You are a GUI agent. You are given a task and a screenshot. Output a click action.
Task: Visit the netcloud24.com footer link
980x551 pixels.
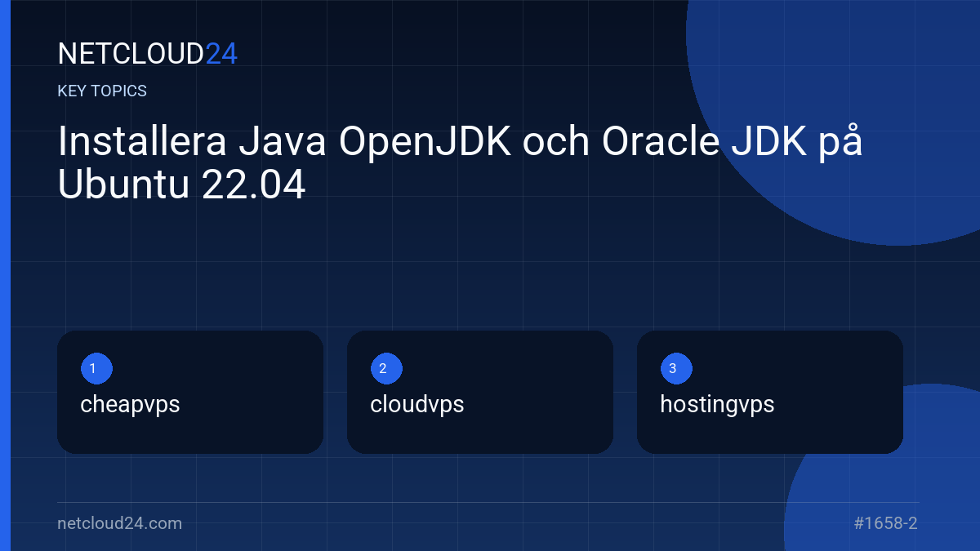point(120,523)
